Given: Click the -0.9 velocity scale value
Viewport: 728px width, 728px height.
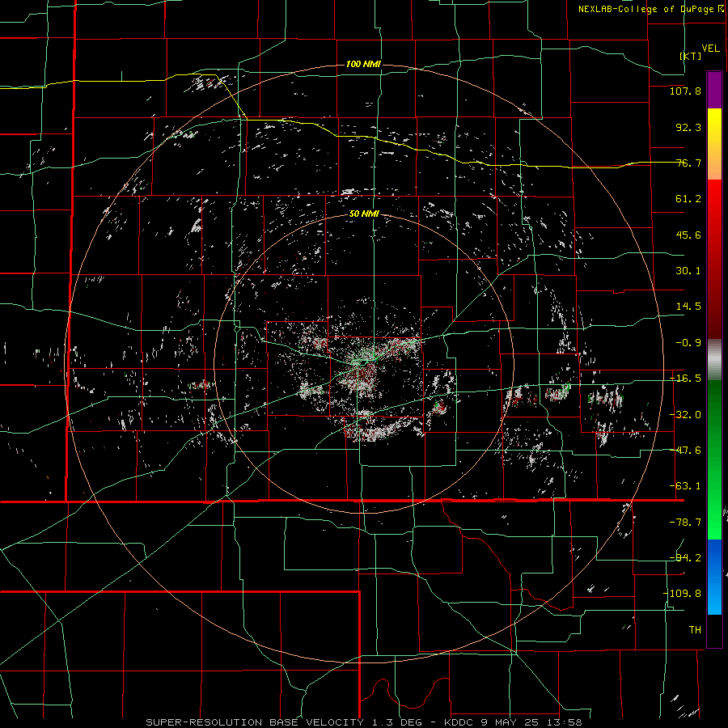Looking at the screenshot, I should click(x=688, y=343).
